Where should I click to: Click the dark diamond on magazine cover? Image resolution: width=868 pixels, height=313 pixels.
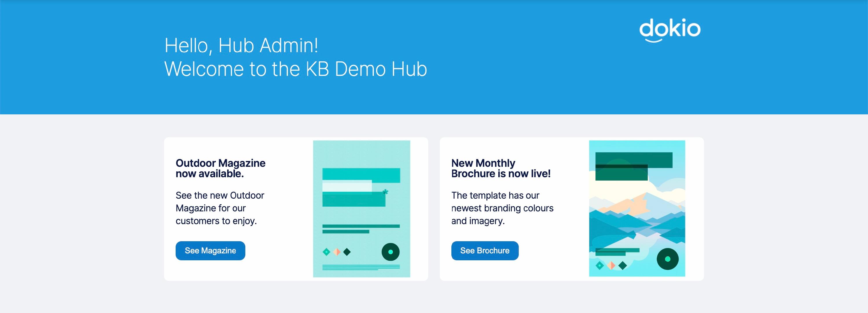[x=347, y=252]
